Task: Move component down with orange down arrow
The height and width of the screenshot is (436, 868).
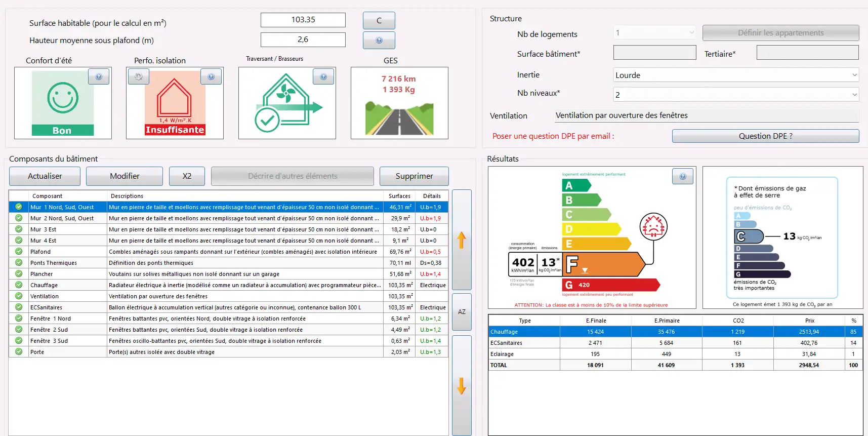Action: [461, 386]
